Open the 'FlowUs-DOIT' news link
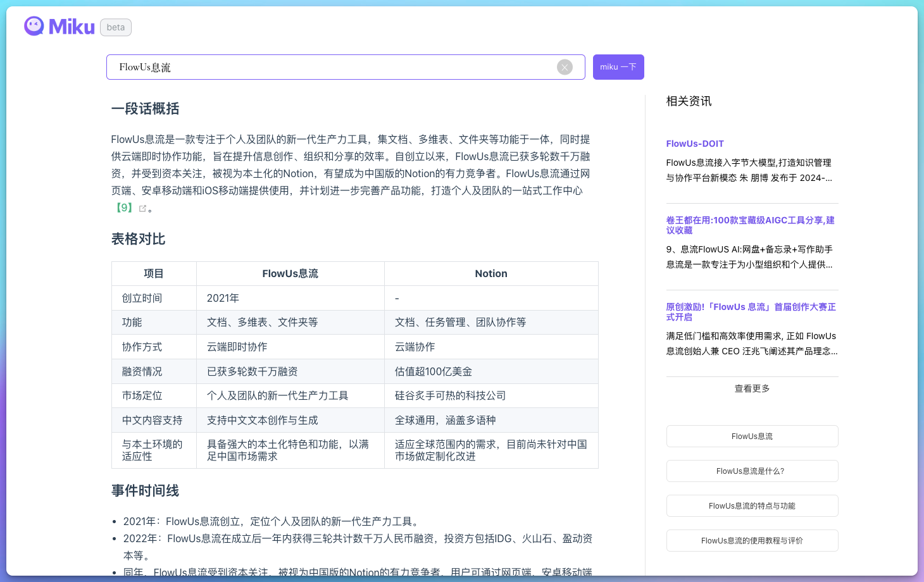924x582 pixels. click(x=695, y=144)
